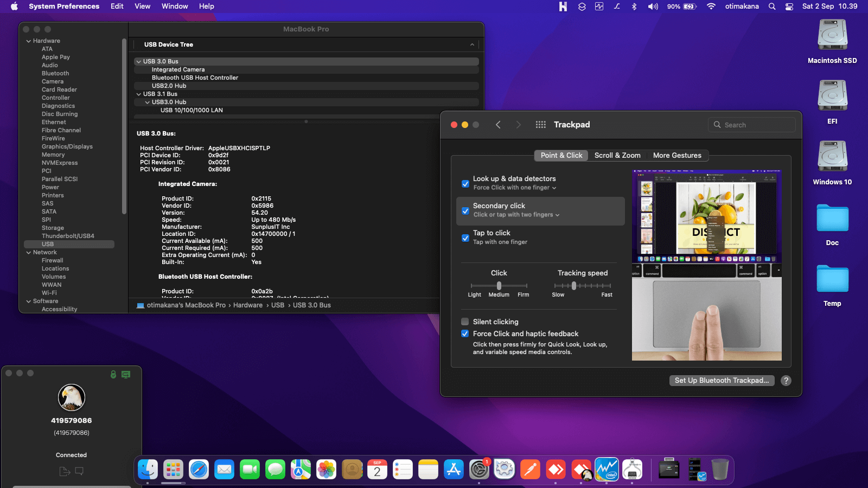Switch to More Gestures tab
This screenshot has height=488, width=868.
pyautogui.click(x=677, y=155)
